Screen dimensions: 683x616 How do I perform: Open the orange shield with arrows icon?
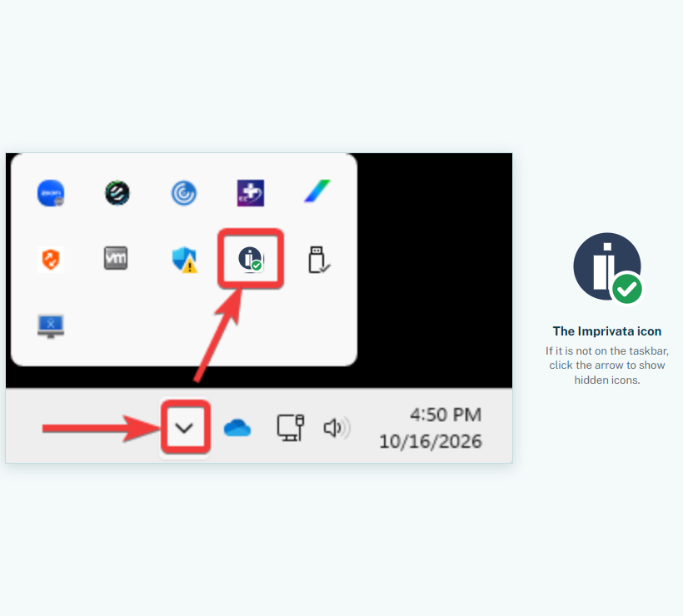51,260
